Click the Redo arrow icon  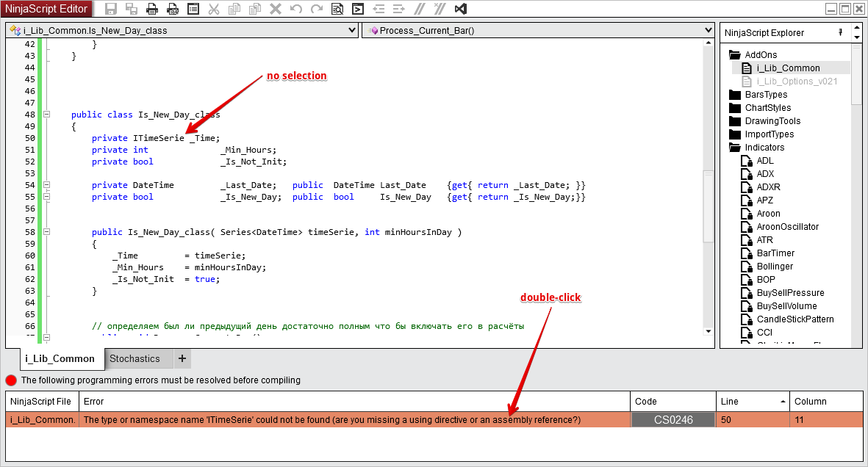(x=317, y=9)
